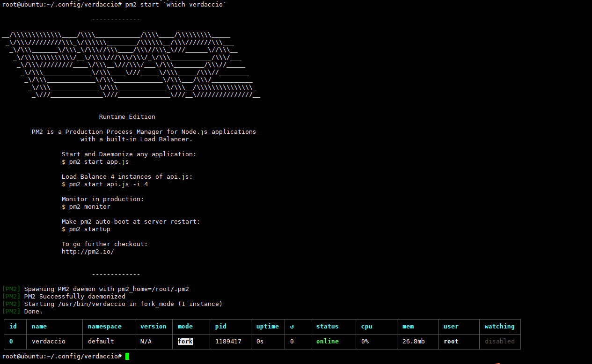The height and width of the screenshot is (364, 592).
Task: Click 'Load Balance 4 instances of api.js:'
Action: 127,177
